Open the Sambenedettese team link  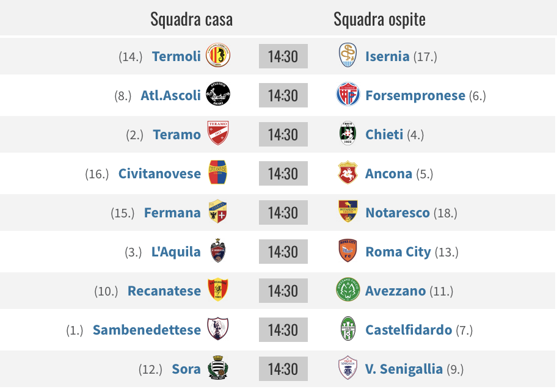[x=147, y=330]
